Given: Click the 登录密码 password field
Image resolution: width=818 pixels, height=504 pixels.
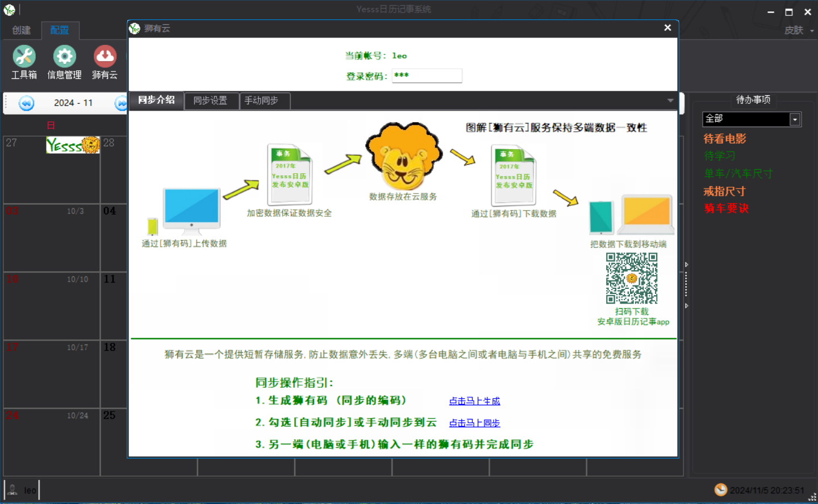Looking at the screenshot, I should tap(427, 75).
